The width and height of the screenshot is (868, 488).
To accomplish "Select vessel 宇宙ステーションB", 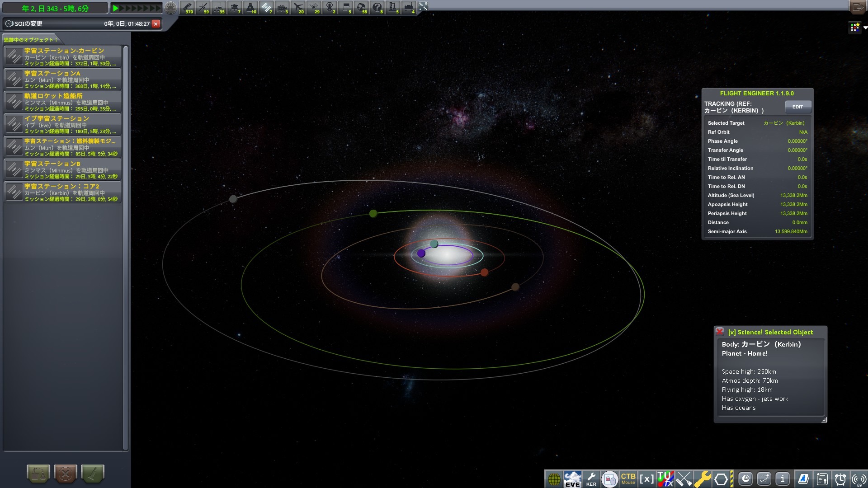I will coord(62,169).
